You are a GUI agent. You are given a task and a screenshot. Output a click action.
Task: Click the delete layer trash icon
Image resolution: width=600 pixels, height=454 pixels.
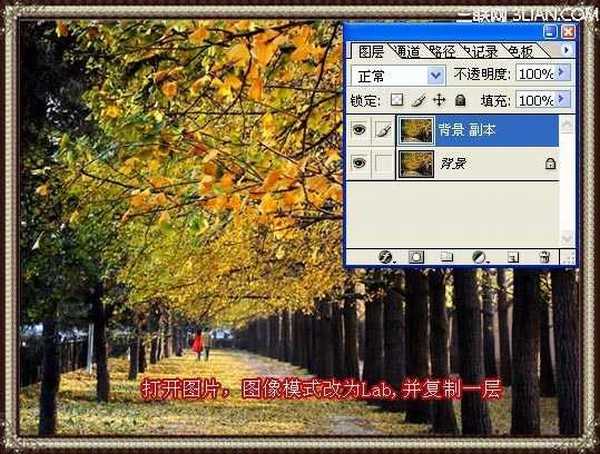tap(544, 257)
